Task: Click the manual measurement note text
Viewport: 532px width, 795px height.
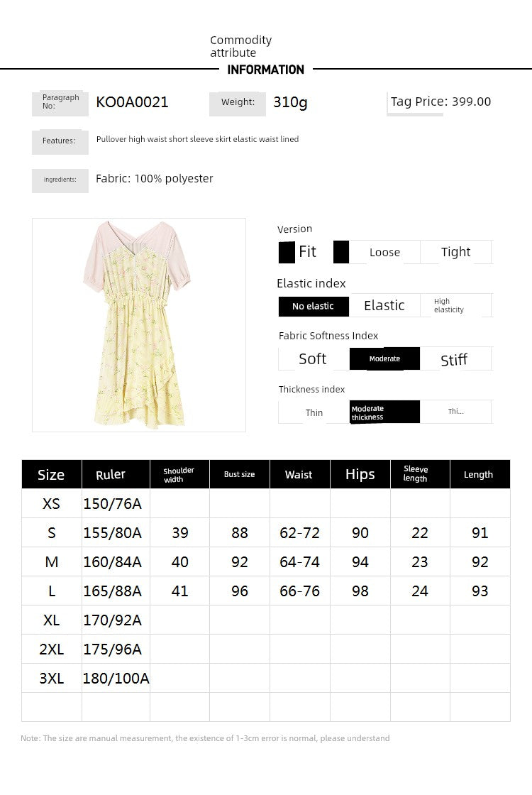Action: click(205, 738)
